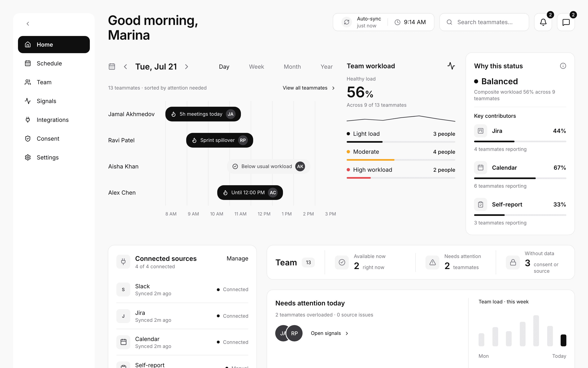
Task: Click the Connected sources plug icon
Action: [123, 262]
